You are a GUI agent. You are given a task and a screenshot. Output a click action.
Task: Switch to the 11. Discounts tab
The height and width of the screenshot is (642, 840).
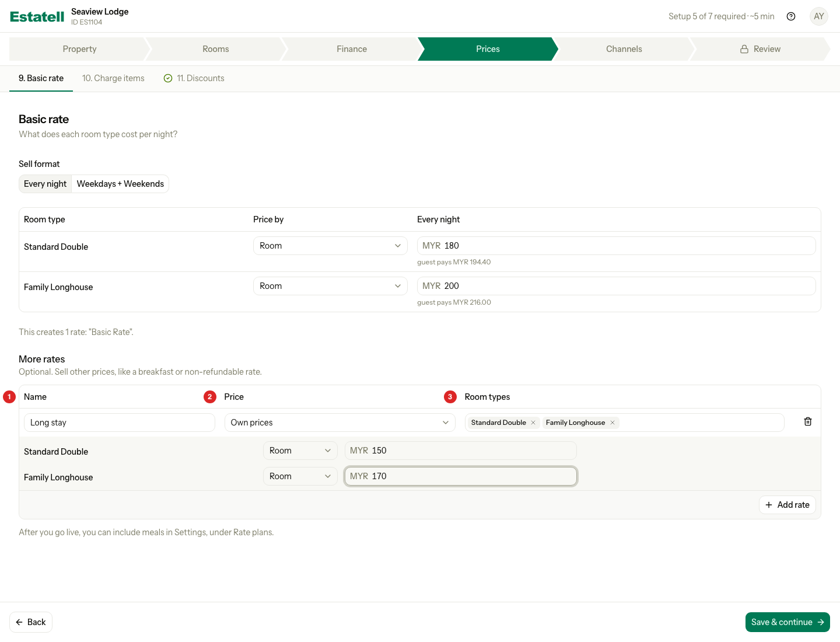194,78
